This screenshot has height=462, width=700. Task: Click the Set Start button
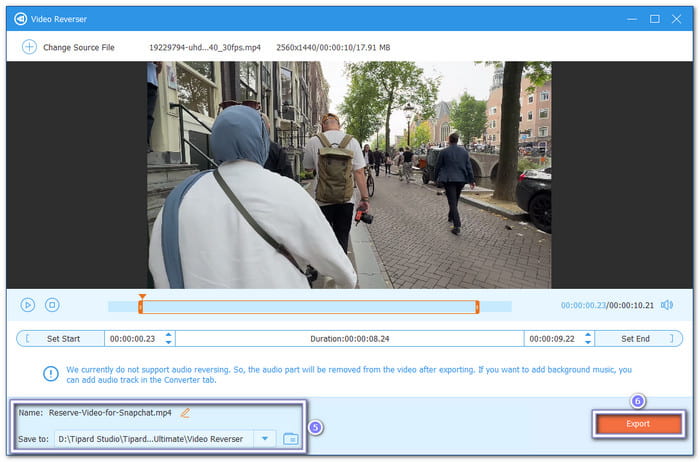tap(61, 339)
